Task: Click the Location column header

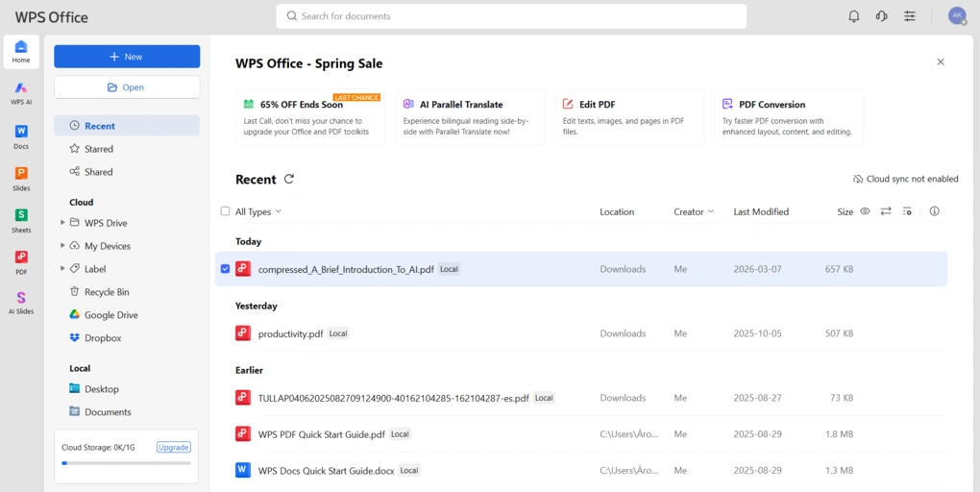Action: 617,212
